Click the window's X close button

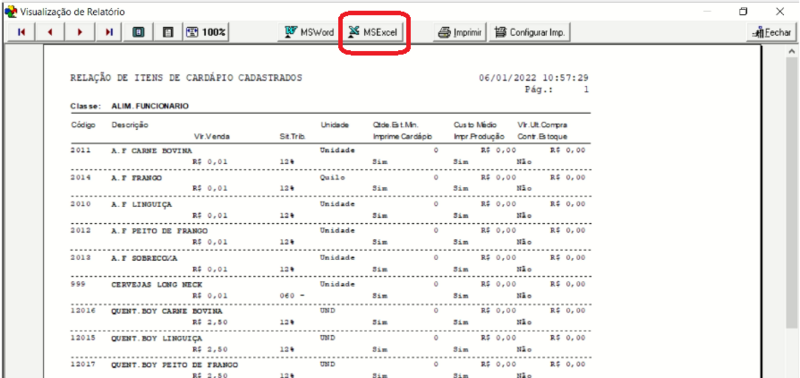click(x=780, y=11)
